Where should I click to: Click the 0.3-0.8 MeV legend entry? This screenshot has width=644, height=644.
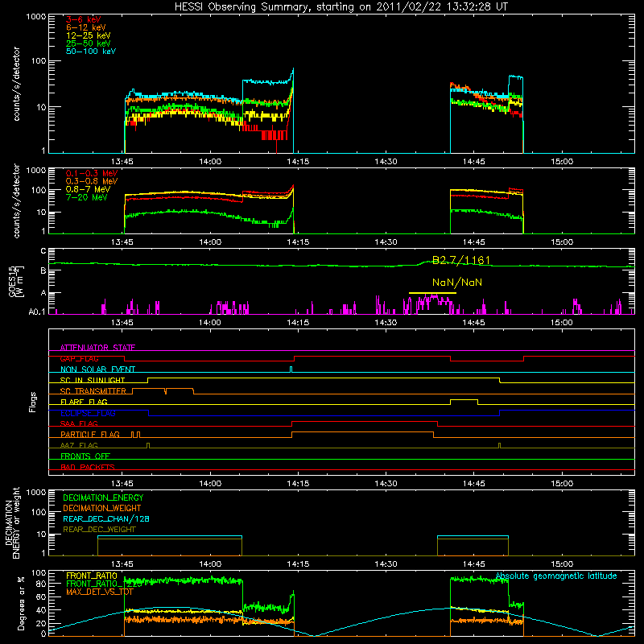[x=92, y=181]
